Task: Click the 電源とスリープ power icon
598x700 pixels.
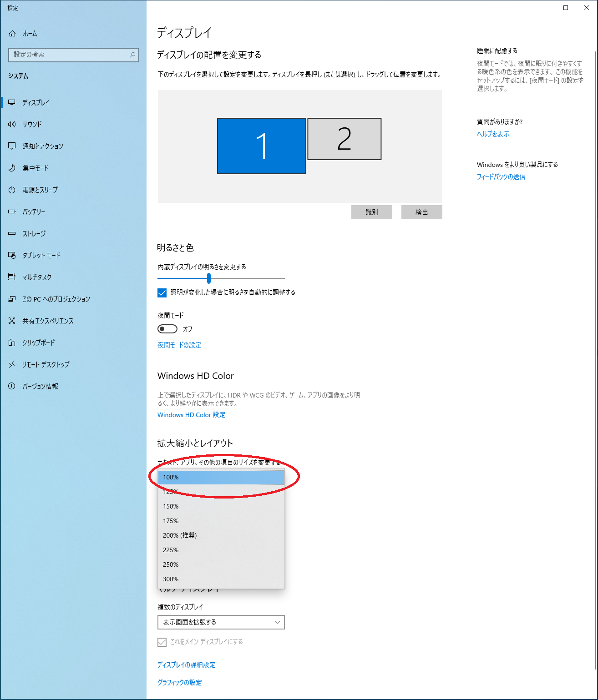Action: [12, 190]
